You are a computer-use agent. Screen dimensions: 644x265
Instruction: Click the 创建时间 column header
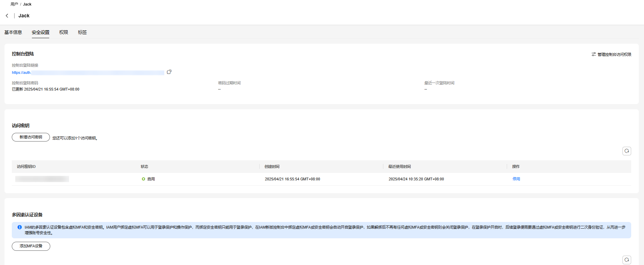pyautogui.click(x=272, y=166)
